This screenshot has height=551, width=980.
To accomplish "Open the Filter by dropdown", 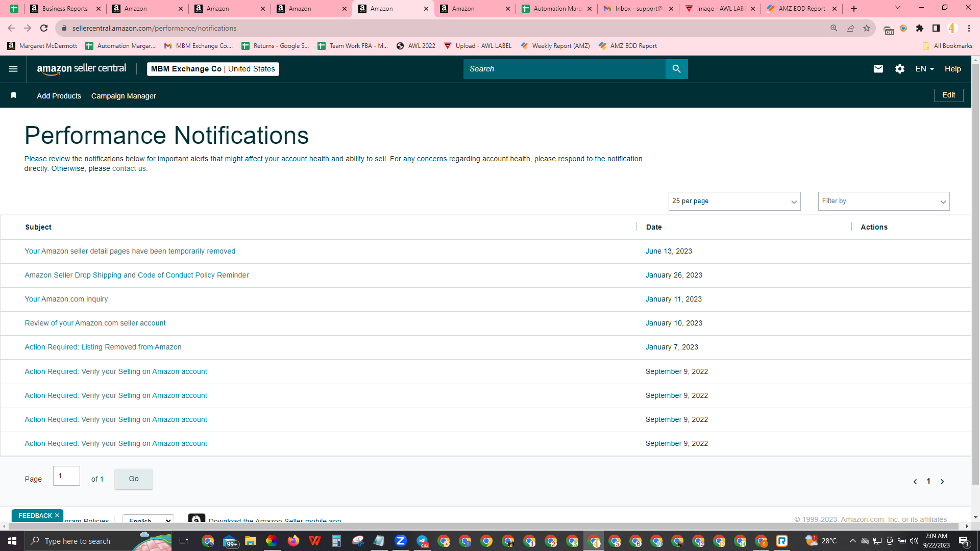I will [884, 201].
